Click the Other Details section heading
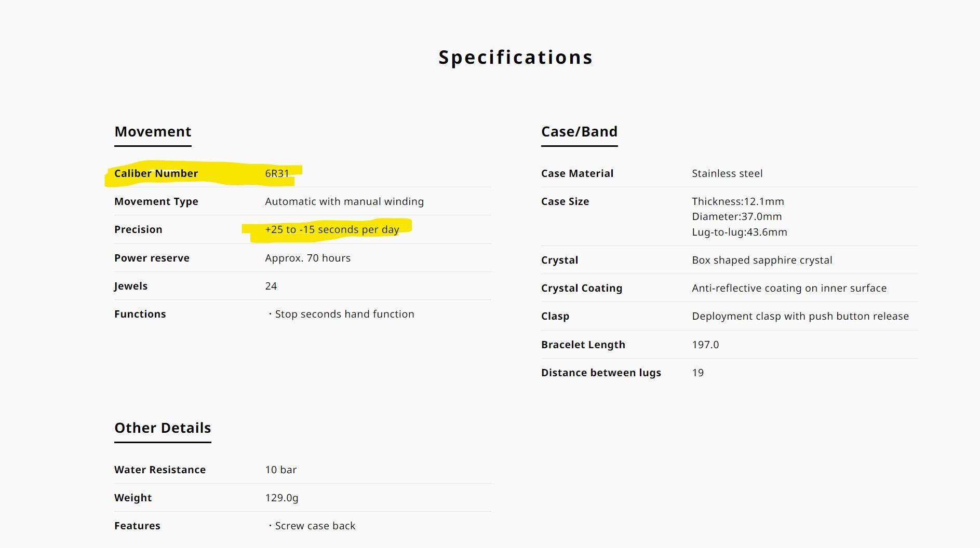This screenshot has height=548, width=980. [163, 428]
